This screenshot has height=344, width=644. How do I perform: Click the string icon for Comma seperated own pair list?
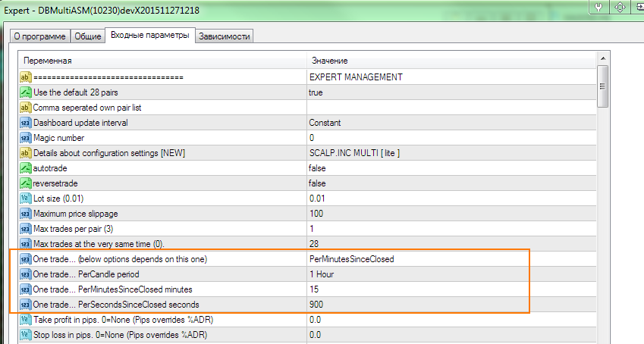pos(26,108)
